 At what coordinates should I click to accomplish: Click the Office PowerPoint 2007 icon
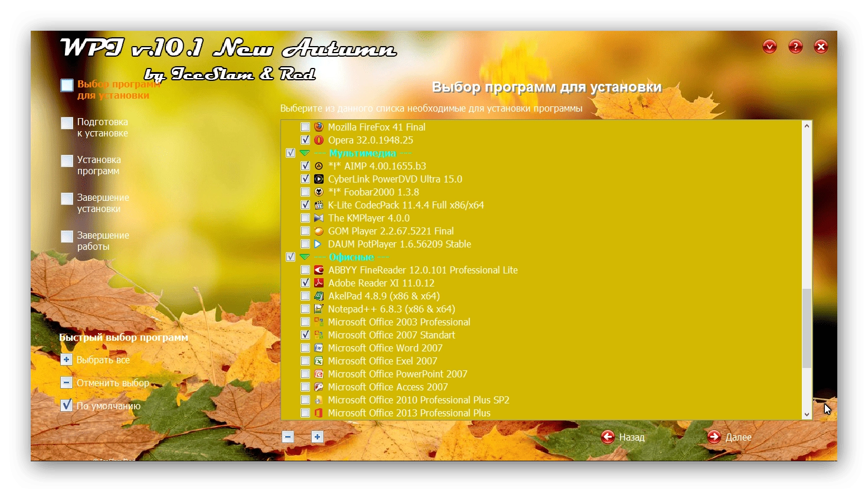tap(319, 374)
